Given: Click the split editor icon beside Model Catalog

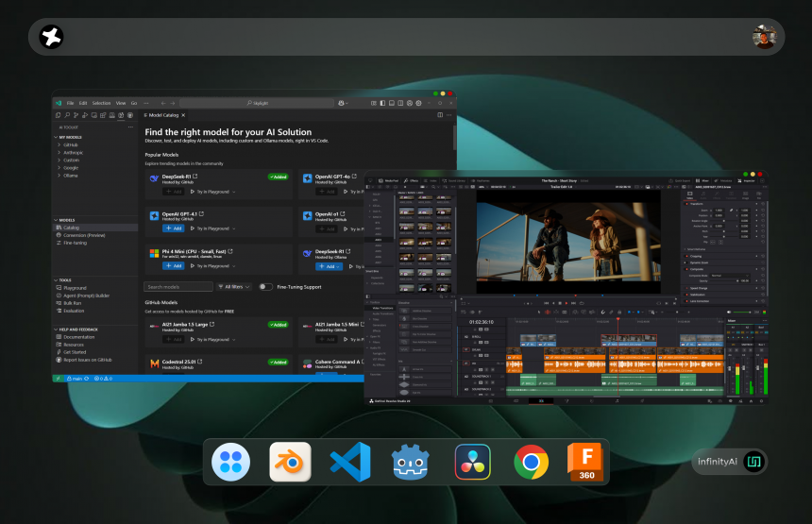Looking at the screenshot, I should click(x=440, y=115).
